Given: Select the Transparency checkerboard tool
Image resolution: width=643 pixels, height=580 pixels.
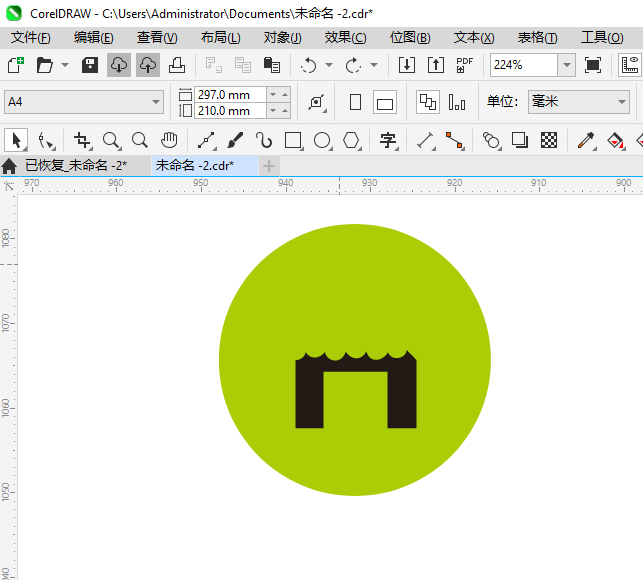Looking at the screenshot, I should point(549,140).
